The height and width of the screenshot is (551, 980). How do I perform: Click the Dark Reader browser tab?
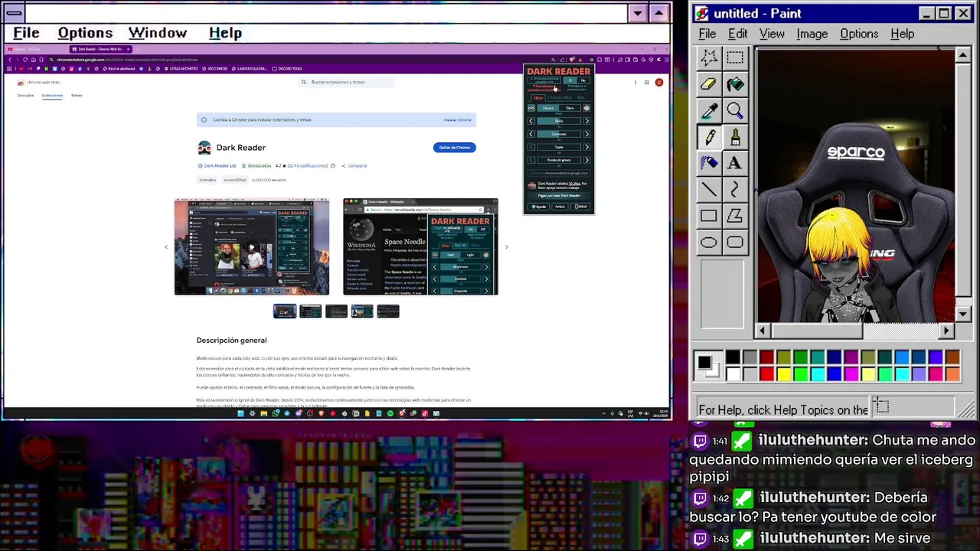coord(100,49)
